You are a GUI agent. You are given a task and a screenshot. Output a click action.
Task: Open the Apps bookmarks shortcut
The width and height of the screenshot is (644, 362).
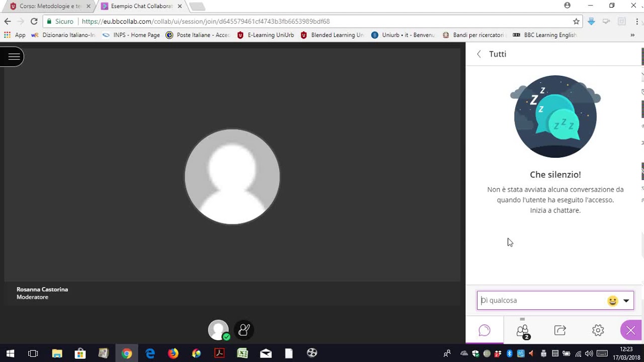pos(15,35)
